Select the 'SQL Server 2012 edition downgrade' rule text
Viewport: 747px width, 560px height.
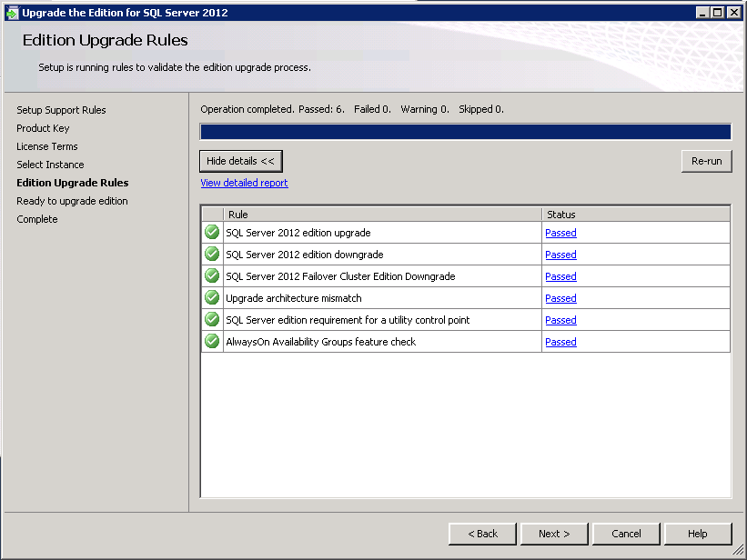[x=305, y=255]
